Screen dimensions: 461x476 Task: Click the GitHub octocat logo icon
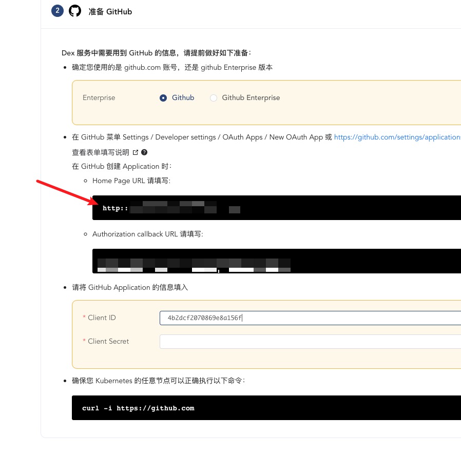click(75, 11)
